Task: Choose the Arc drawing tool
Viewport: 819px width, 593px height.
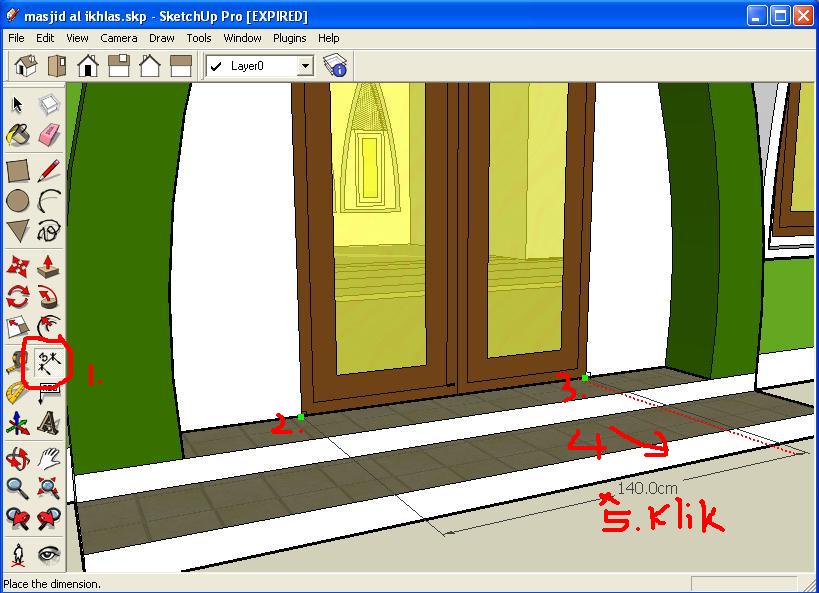Action: [49, 201]
